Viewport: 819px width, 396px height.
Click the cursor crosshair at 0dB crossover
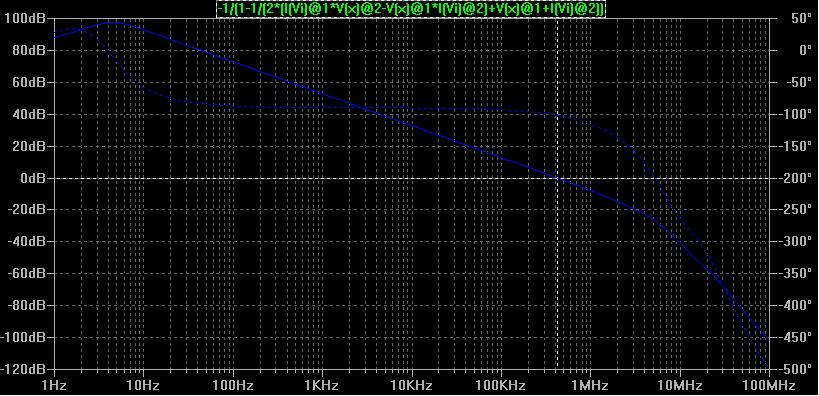point(557,178)
